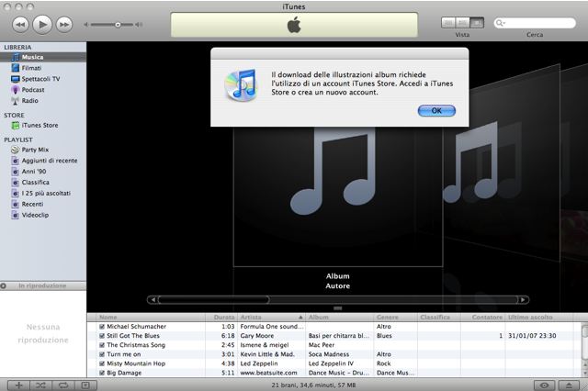Uncheck Misty Mountain Hop checkbox
588x391 pixels.
(102, 363)
